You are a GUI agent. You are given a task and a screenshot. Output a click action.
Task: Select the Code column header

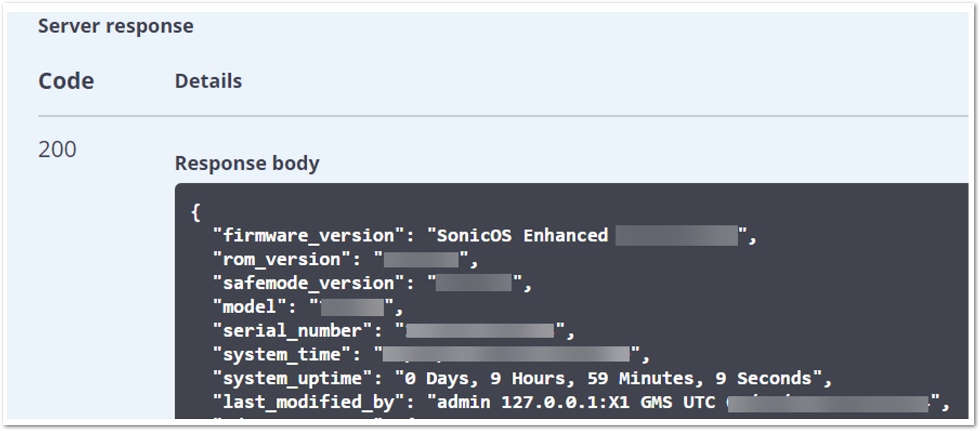click(66, 82)
